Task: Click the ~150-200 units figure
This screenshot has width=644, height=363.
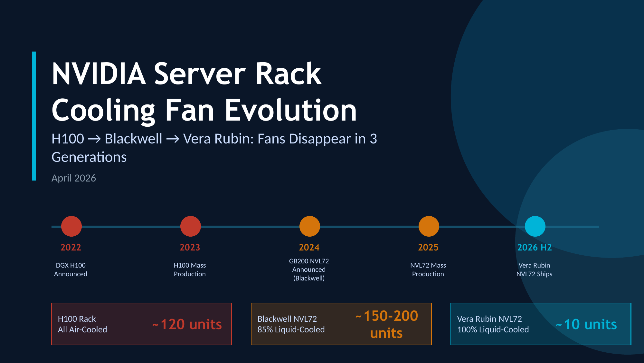Action: [x=386, y=324]
